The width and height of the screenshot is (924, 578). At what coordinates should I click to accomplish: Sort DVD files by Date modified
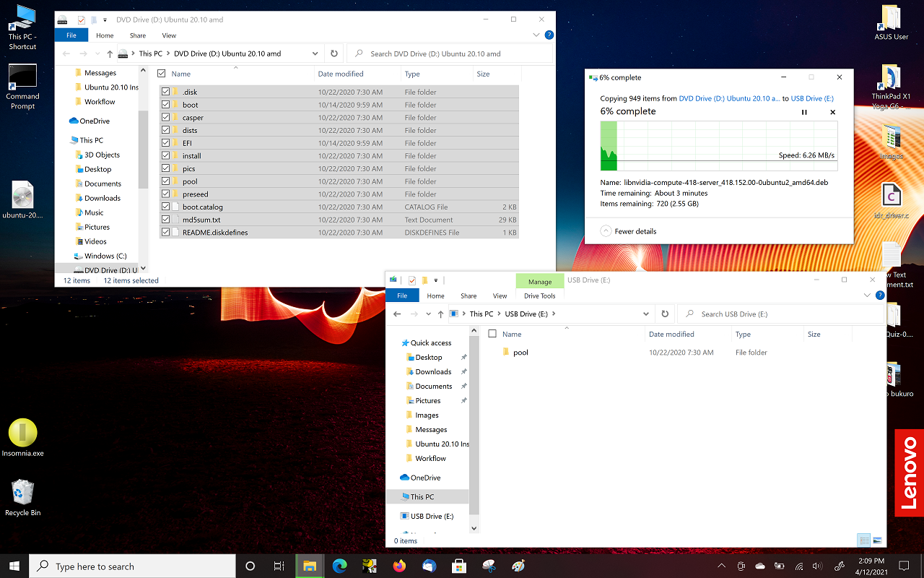click(341, 74)
